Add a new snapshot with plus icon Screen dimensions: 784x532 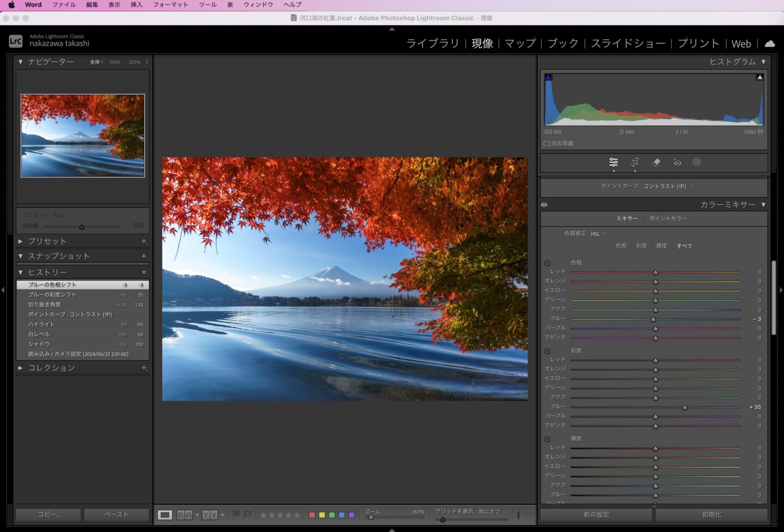[144, 256]
